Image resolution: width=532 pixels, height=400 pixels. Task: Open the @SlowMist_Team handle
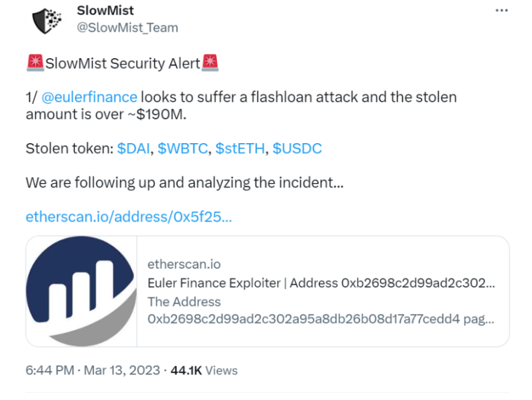pyautogui.click(x=127, y=27)
